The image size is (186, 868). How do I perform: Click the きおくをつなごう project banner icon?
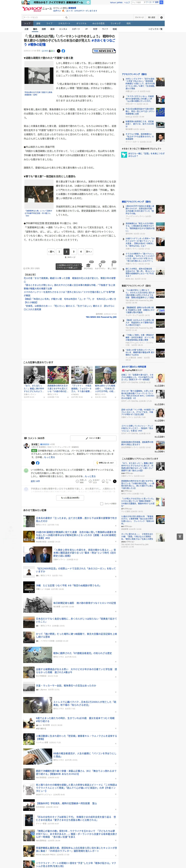tap(124, 155)
